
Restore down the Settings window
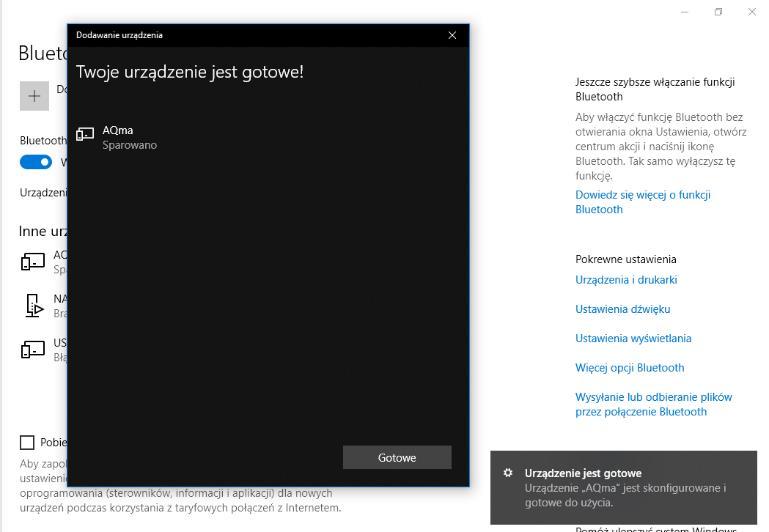point(718,12)
